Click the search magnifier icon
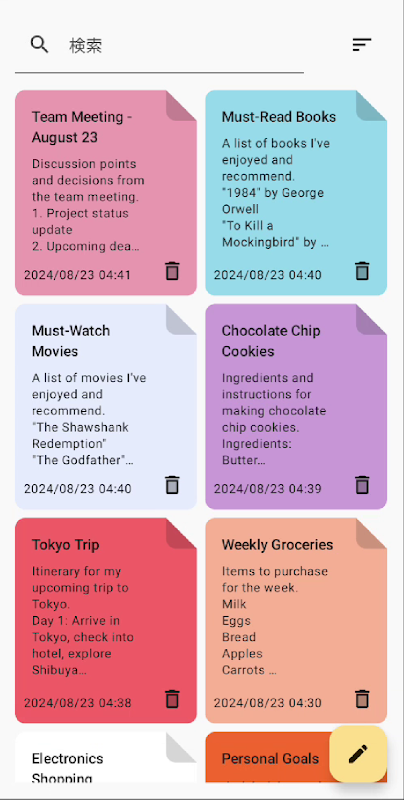 39,45
